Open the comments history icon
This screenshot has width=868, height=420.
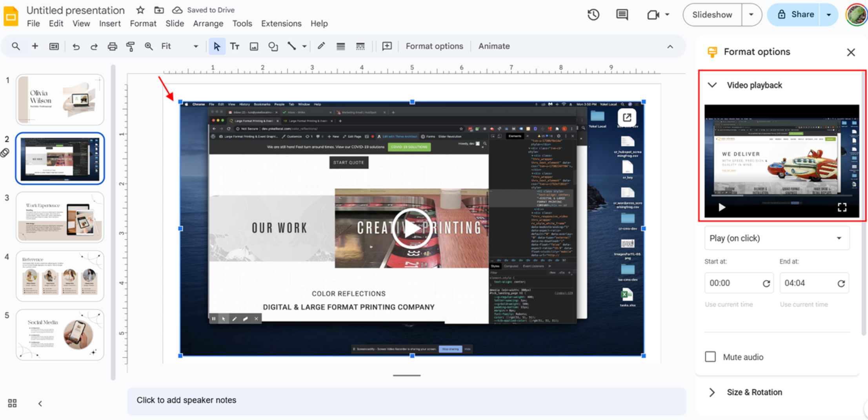point(622,15)
